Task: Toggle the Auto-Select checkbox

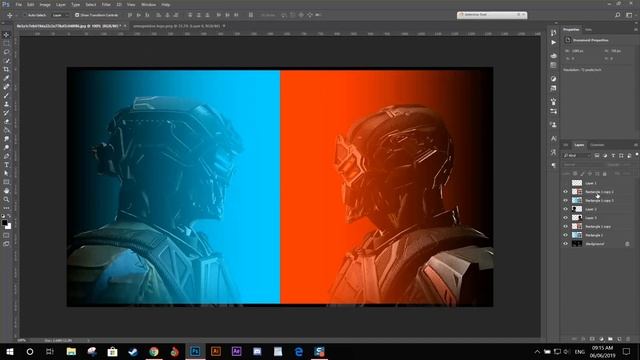Action: [25, 15]
